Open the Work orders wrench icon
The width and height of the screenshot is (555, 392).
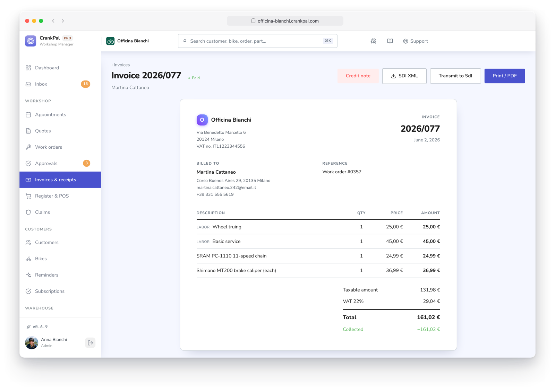[28, 147]
